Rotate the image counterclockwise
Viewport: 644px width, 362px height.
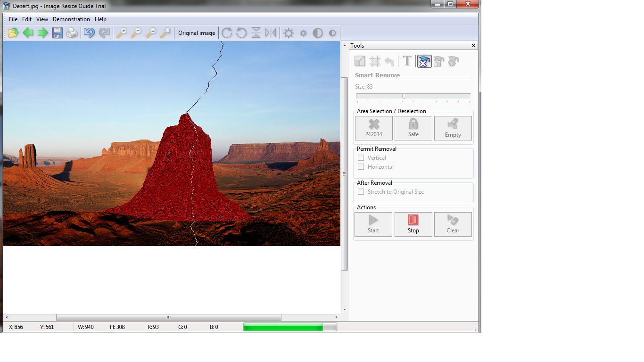click(241, 33)
